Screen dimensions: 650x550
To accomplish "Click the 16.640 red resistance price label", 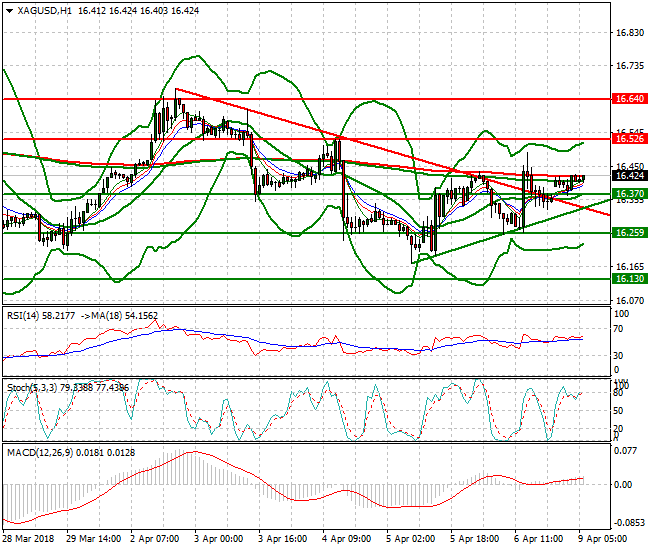I will pyautogui.click(x=629, y=99).
